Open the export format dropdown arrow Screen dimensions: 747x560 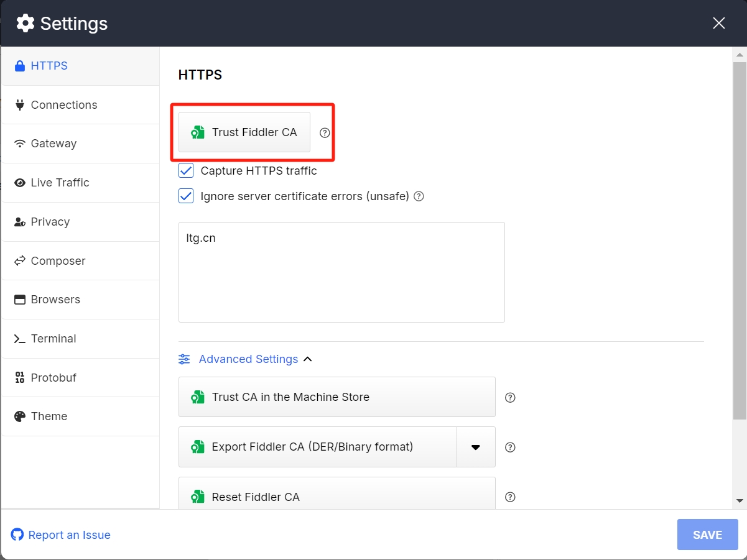tap(476, 447)
